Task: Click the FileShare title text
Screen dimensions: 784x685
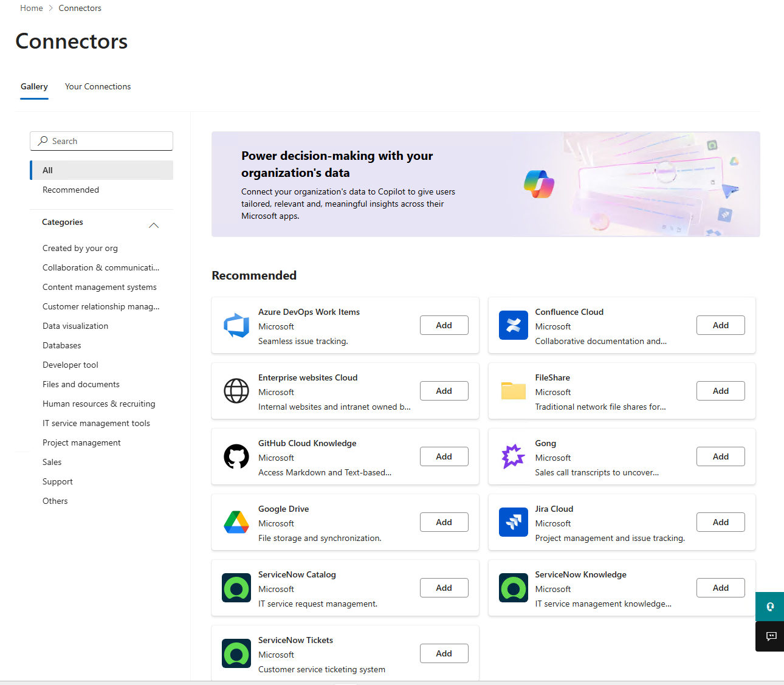Action: [x=552, y=377]
